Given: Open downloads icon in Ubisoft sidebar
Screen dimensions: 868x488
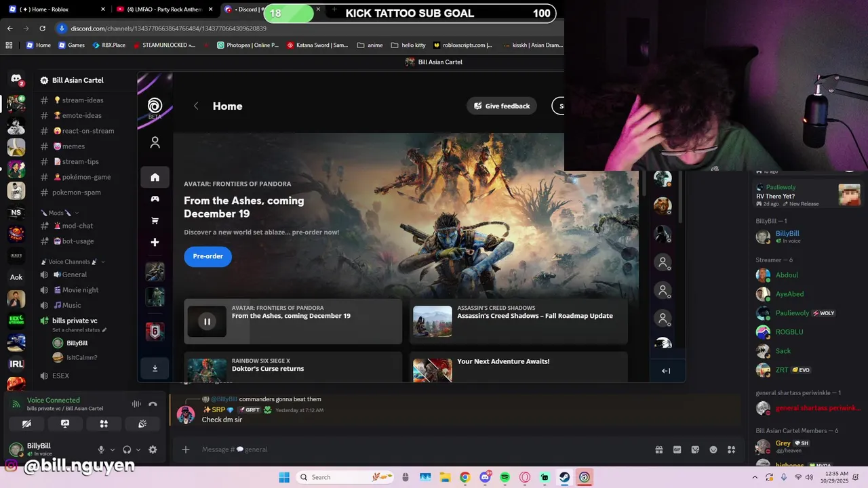Looking at the screenshot, I should tap(155, 368).
